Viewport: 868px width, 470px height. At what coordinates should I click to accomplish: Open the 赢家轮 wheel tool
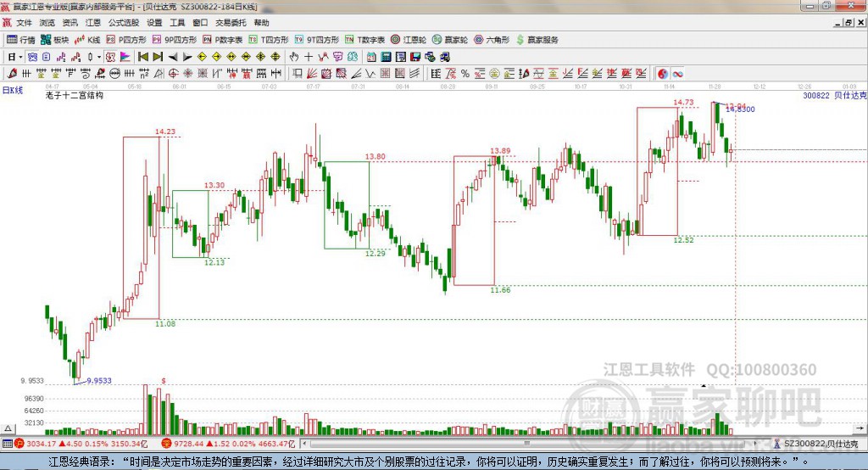[450, 39]
